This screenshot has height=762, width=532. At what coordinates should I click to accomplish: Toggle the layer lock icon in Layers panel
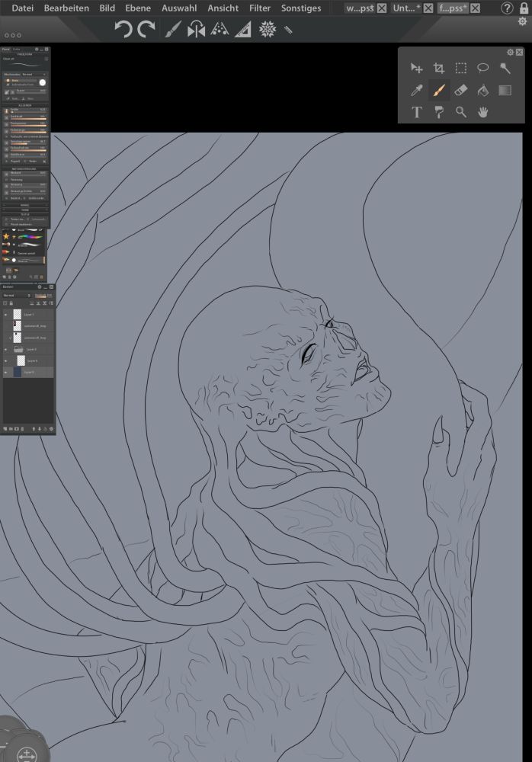(x=11, y=303)
